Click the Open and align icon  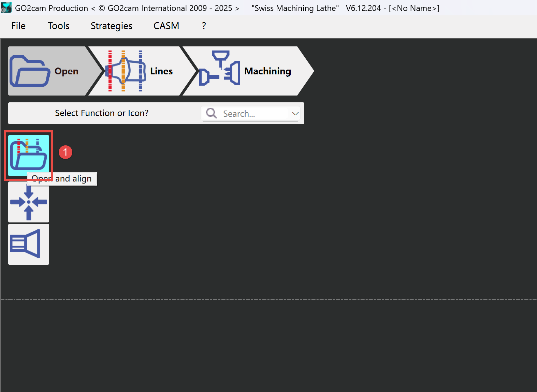(x=29, y=155)
